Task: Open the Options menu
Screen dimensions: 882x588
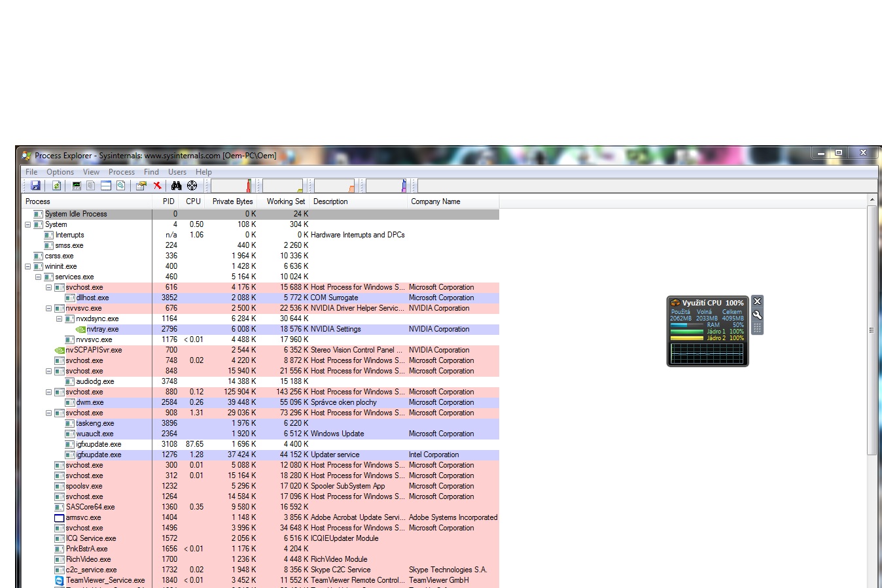Action: point(60,172)
